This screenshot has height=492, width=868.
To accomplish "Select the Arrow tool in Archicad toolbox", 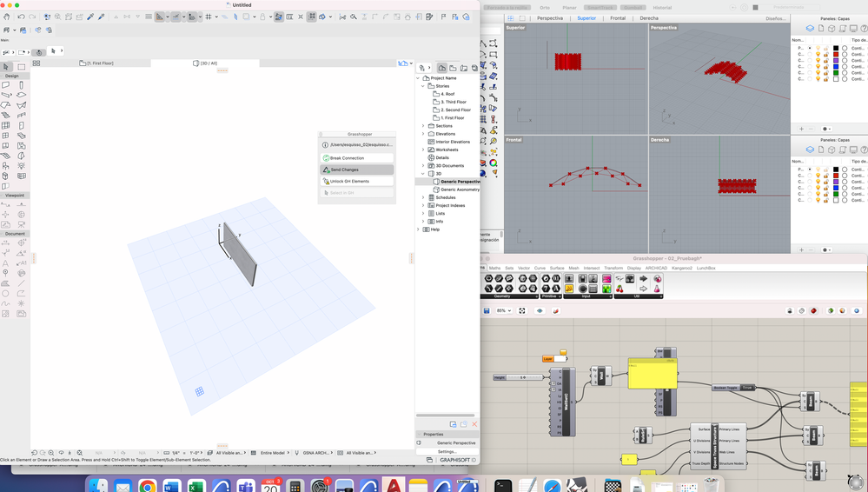I will [6, 67].
